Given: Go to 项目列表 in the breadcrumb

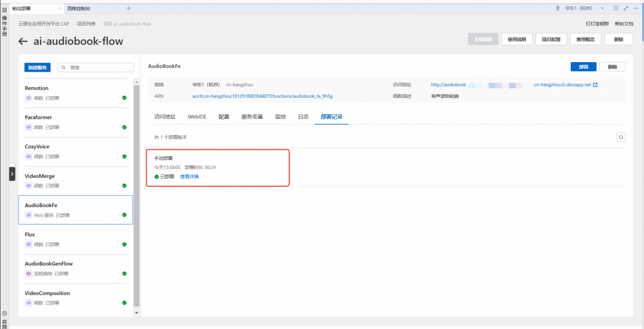Looking at the screenshot, I should click(86, 24).
